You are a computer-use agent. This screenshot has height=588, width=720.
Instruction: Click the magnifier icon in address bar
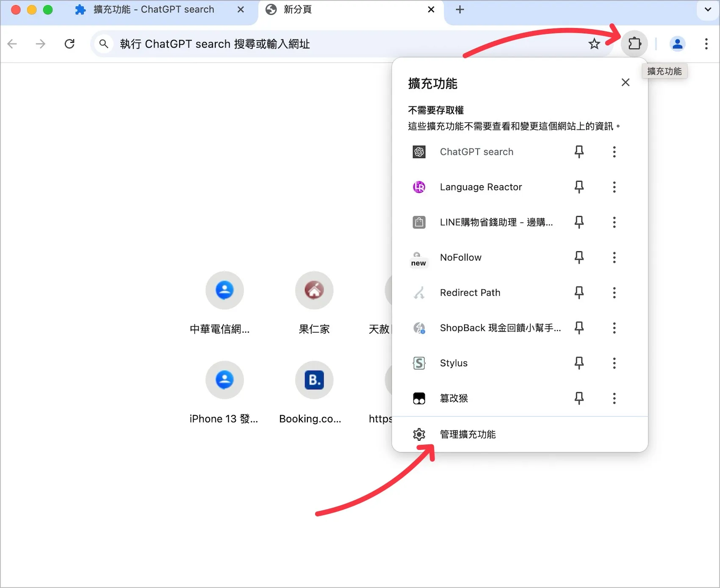pyautogui.click(x=104, y=44)
